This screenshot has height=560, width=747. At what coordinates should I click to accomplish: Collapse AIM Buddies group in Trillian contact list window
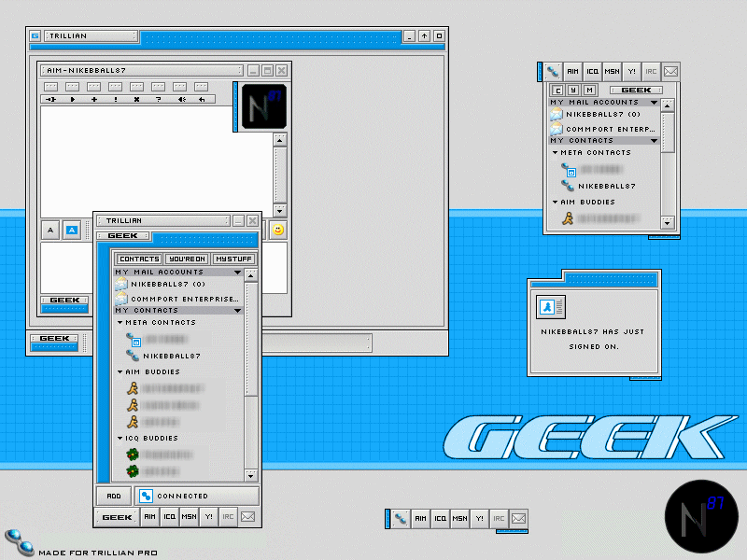pos(120,371)
